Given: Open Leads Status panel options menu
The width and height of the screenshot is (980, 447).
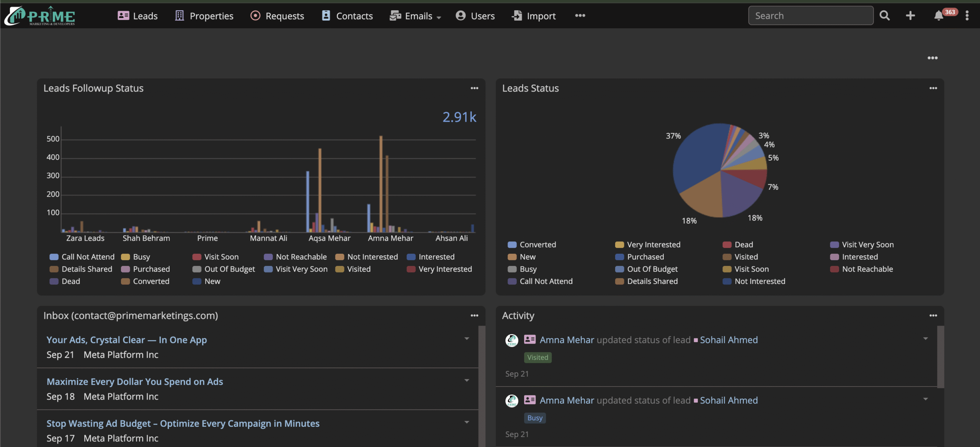Looking at the screenshot, I should (x=933, y=88).
